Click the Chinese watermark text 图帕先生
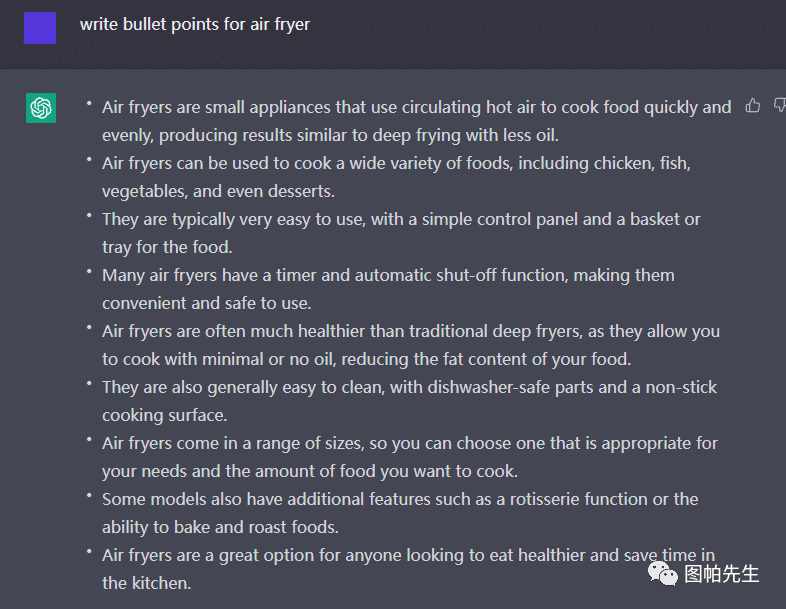786x609 pixels. pyautogui.click(x=721, y=574)
